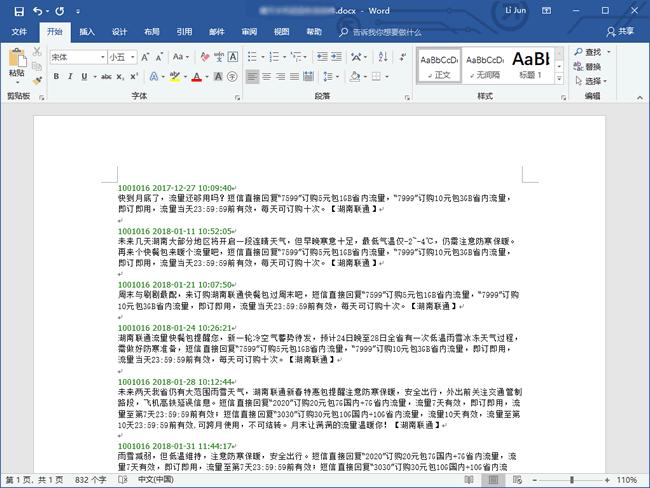Screen dimensions: 650x488
Task: Open line spacing dropdown
Action: (x=331, y=77)
